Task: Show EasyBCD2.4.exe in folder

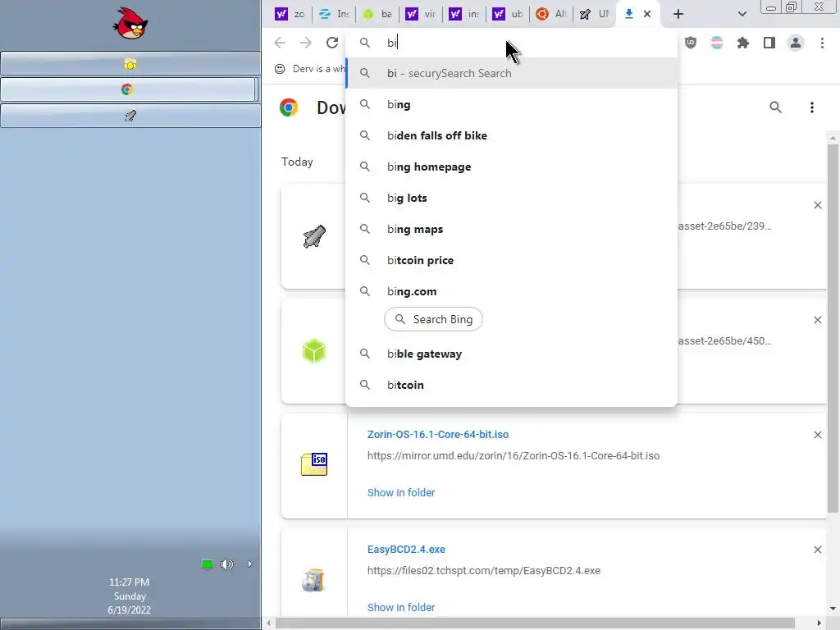Action: tap(400, 608)
